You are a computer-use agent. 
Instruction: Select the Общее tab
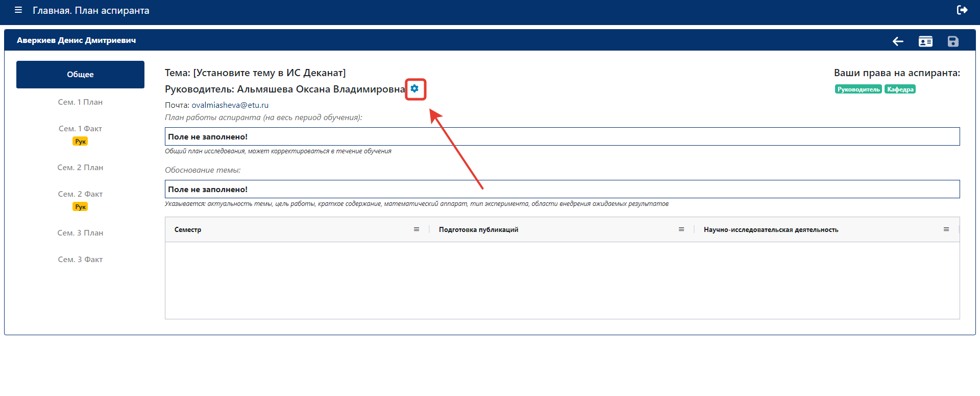[x=80, y=75]
